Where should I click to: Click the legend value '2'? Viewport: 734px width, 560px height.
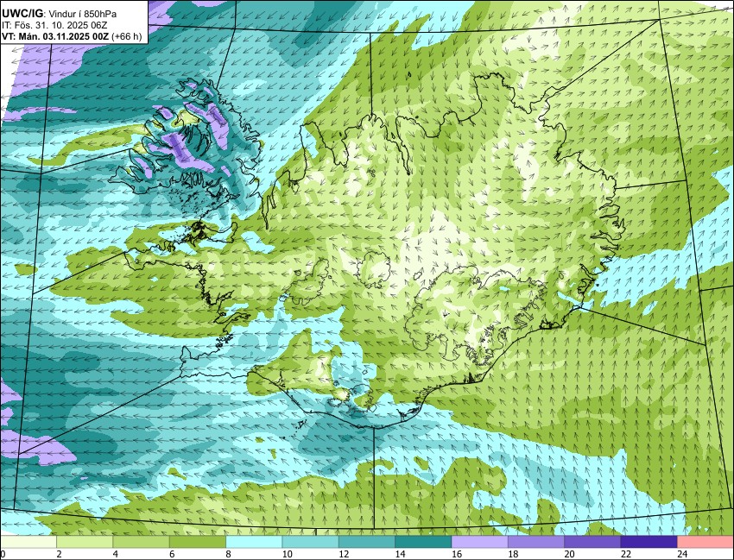pos(60,554)
